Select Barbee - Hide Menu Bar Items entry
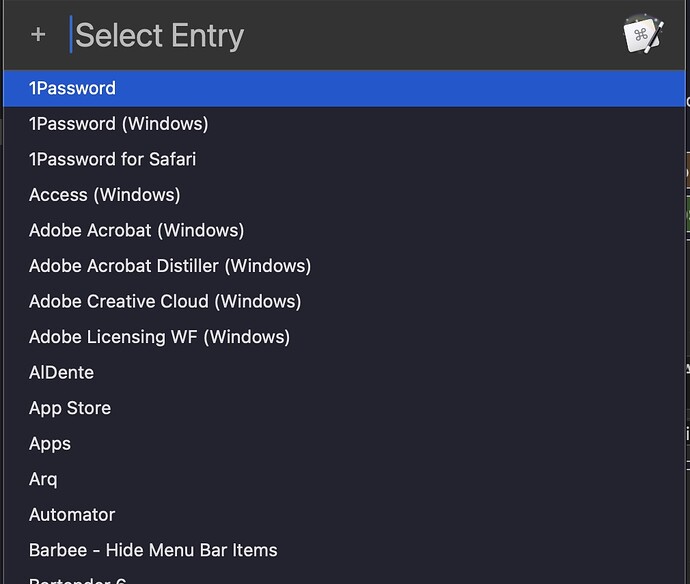The height and width of the screenshot is (584, 690). tap(344, 550)
